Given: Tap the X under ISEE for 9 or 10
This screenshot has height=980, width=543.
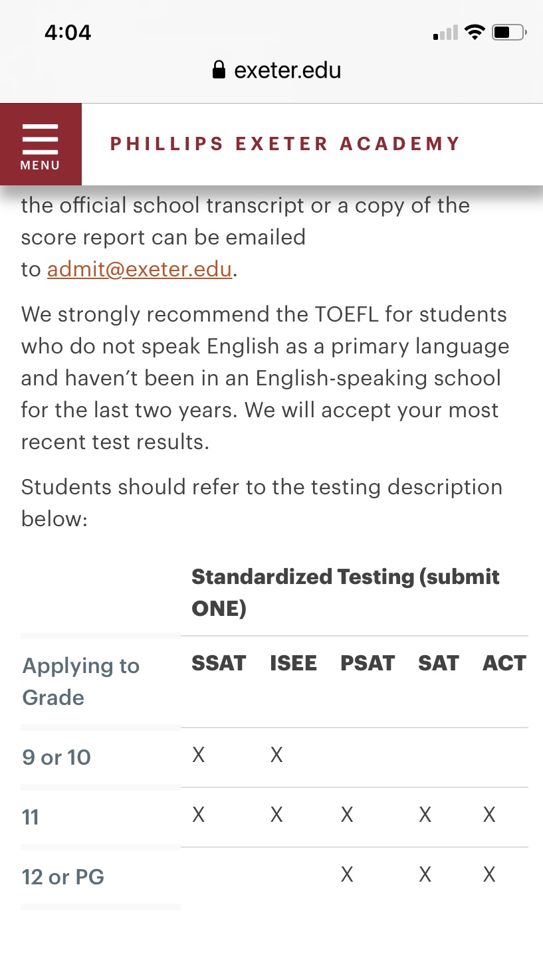Looking at the screenshot, I should [x=276, y=755].
